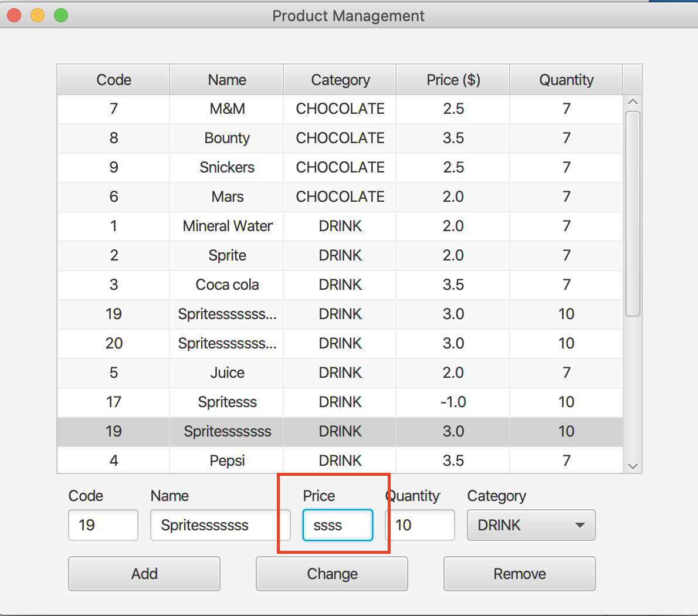Focus the Price input field containing ssss
The image size is (698, 616).
[338, 525]
